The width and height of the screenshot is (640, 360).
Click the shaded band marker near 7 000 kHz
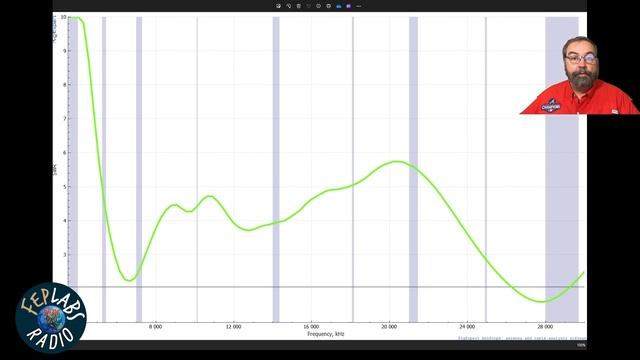pyautogui.click(x=139, y=169)
